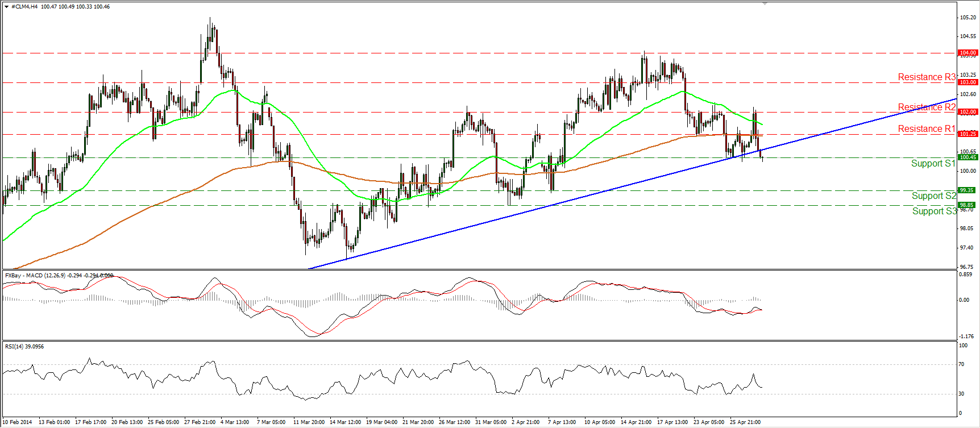The image size is (980, 428).
Task: Click the 14 Apr 21:00 time label
Action: point(636,422)
